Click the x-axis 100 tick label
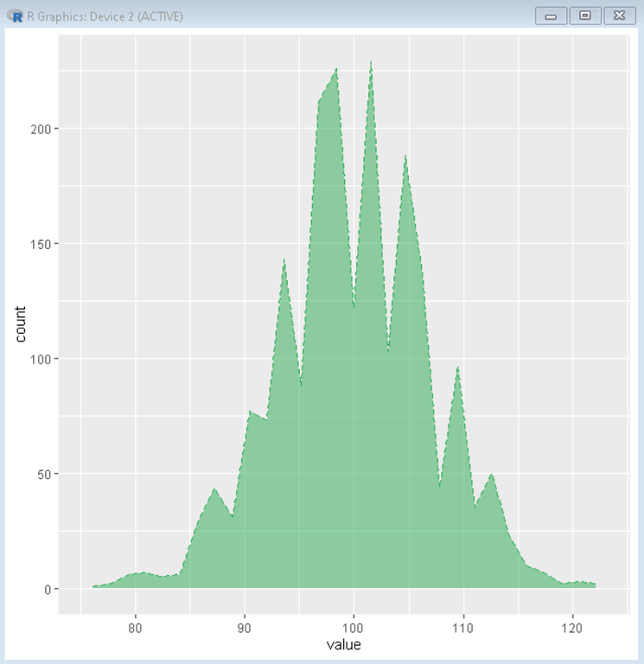The width and height of the screenshot is (644, 664). (x=354, y=628)
